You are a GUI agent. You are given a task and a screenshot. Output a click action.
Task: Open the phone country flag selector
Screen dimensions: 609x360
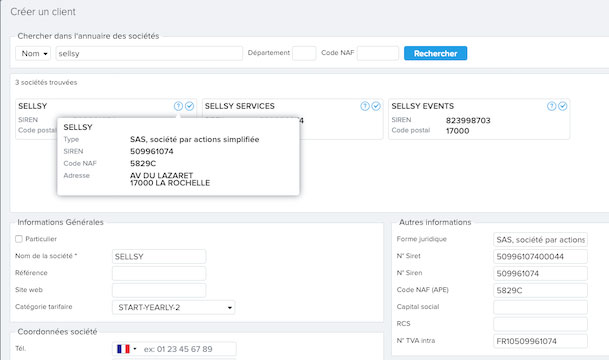tap(126, 349)
